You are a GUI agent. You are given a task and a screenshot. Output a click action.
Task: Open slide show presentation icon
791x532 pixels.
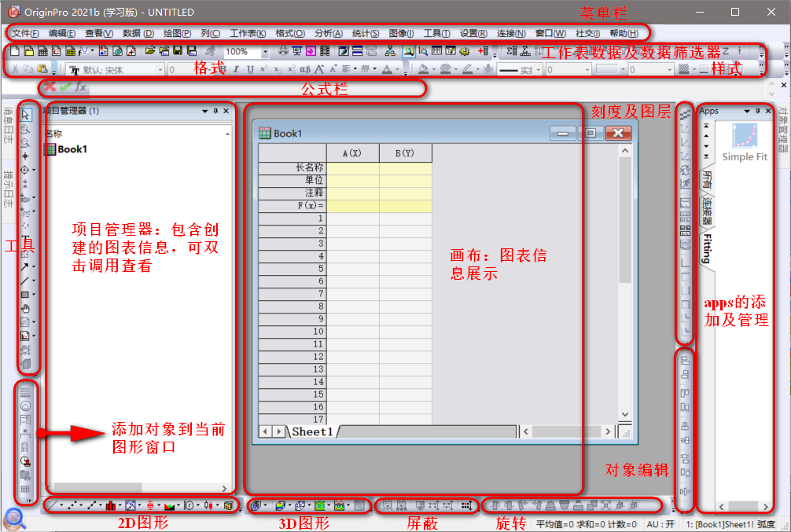tap(297, 51)
